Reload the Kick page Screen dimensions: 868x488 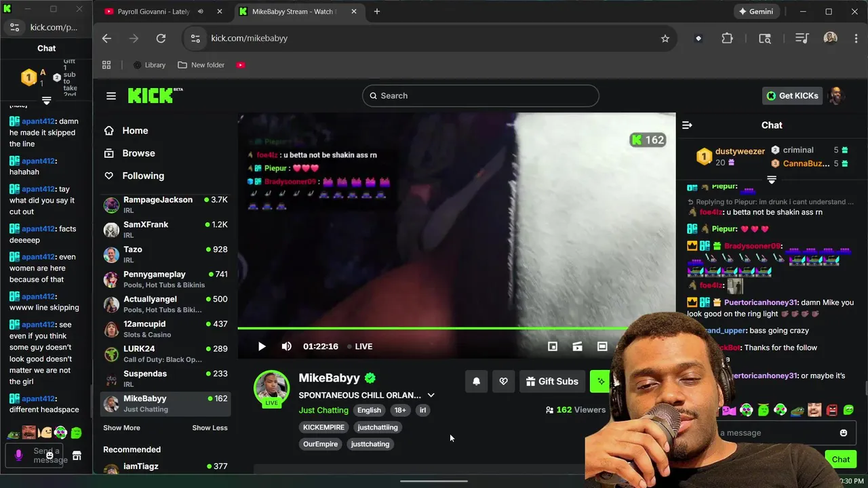(161, 39)
